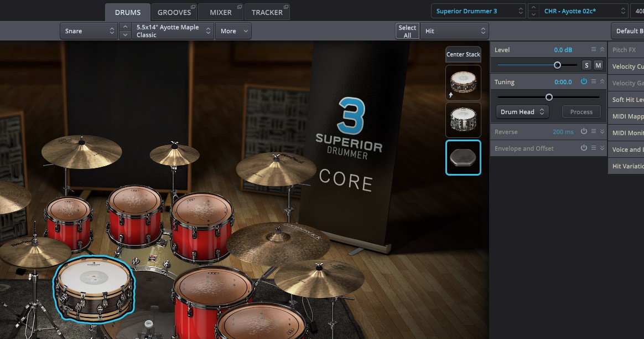Open the 5.5x14" Ayotte Maple Classic dropdown
The image size is (644, 339).
click(x=173, y=31)
